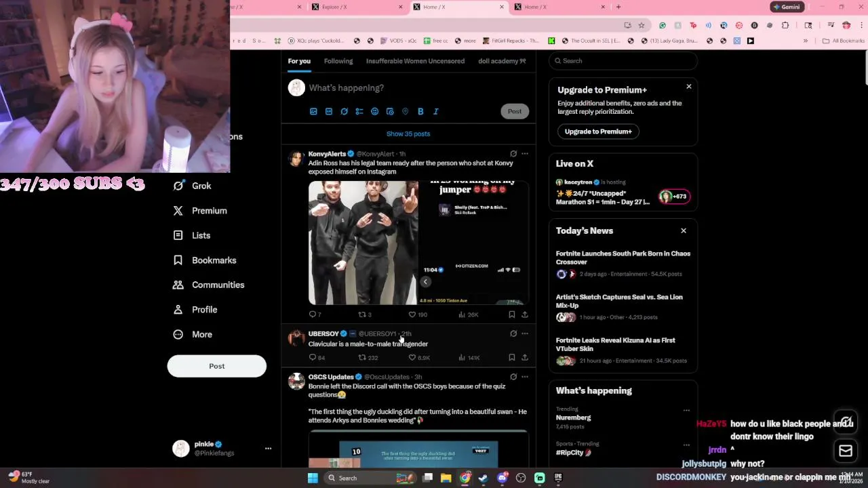Dismiss the Upgrade to Premium+ card
This screenshot has height=488, width=868.
(689, 87)
